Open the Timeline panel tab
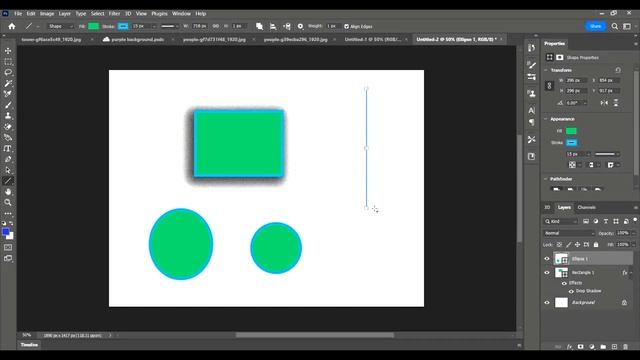This screenshot has height=360, width=640. pos(29,345)
